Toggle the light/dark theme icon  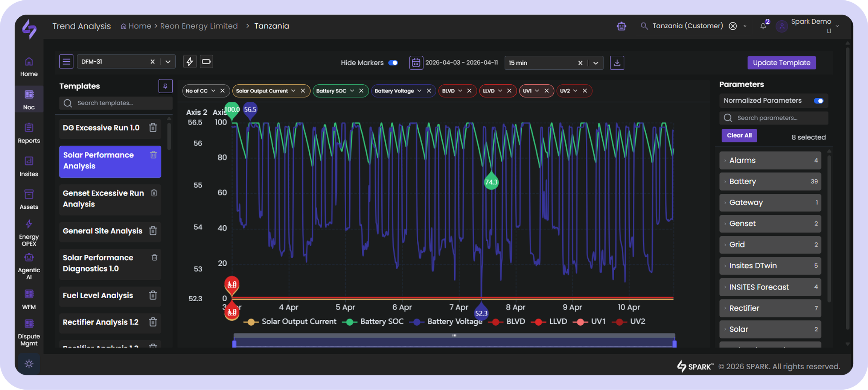pos(29,364)
